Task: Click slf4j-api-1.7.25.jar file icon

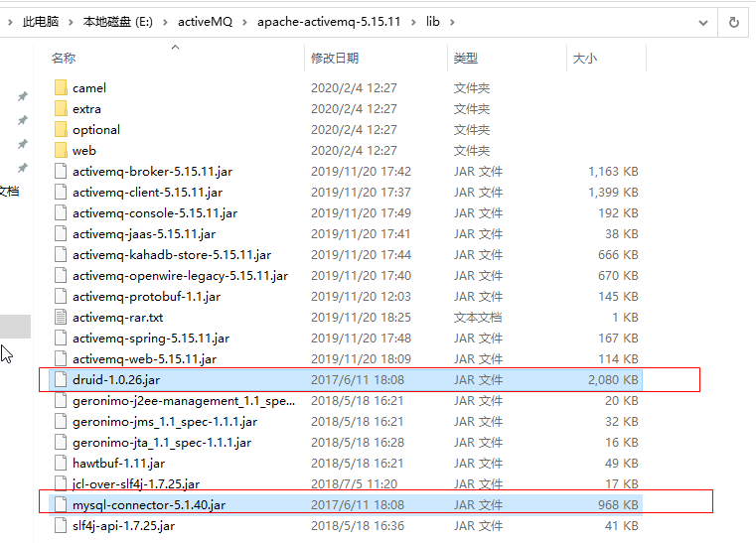Action: click(x=61, y=526)
